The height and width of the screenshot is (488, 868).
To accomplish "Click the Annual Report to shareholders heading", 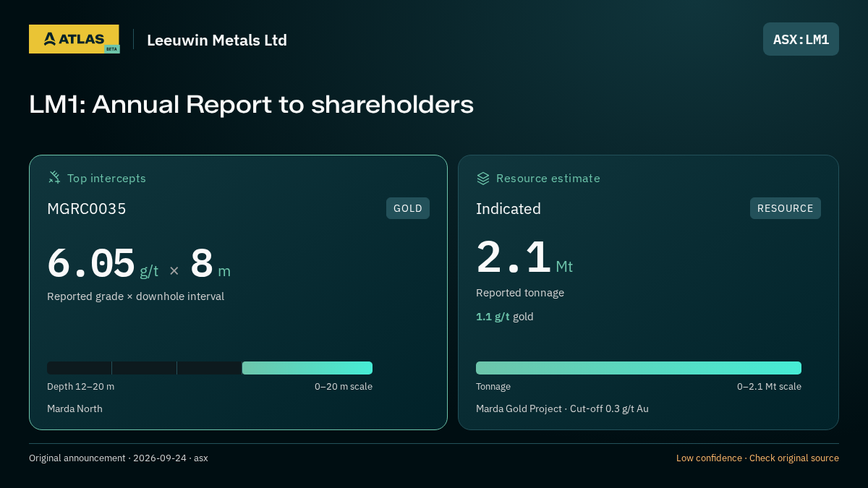I will point(252,105).
